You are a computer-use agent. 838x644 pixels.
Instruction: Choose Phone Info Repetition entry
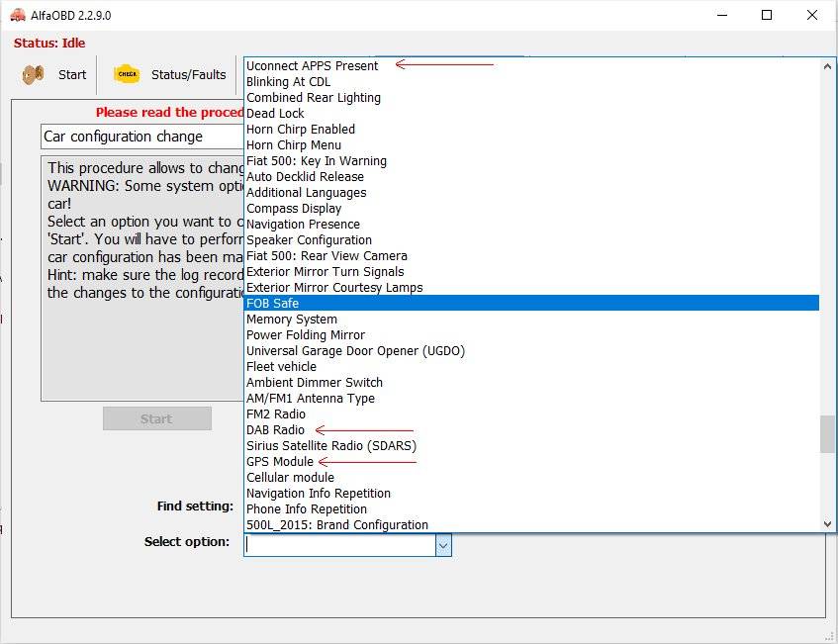coord(531,508)
